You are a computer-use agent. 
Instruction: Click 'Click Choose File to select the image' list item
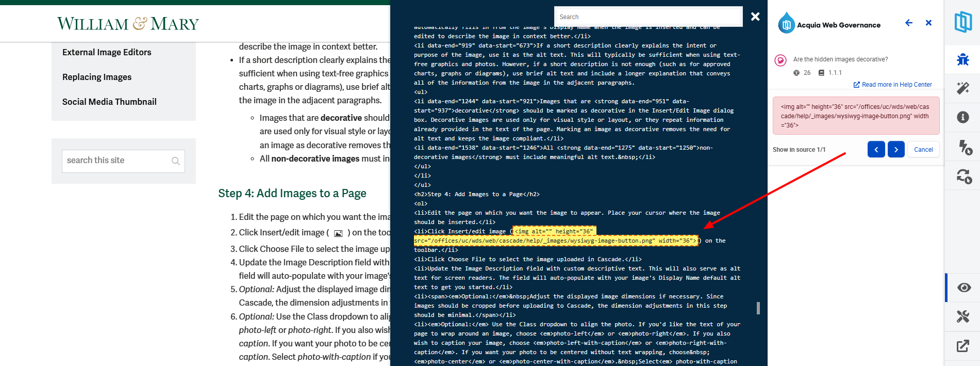tap(314, 249)
